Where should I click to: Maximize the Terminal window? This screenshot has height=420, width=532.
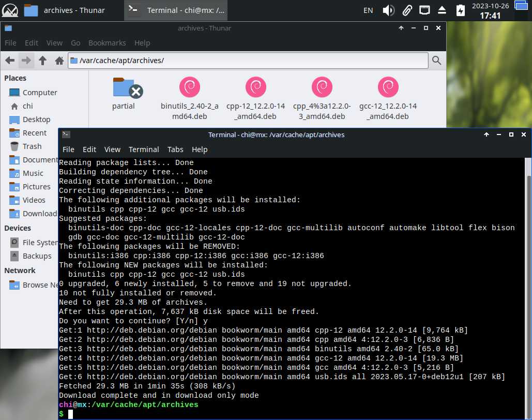[x=511, y=134]
